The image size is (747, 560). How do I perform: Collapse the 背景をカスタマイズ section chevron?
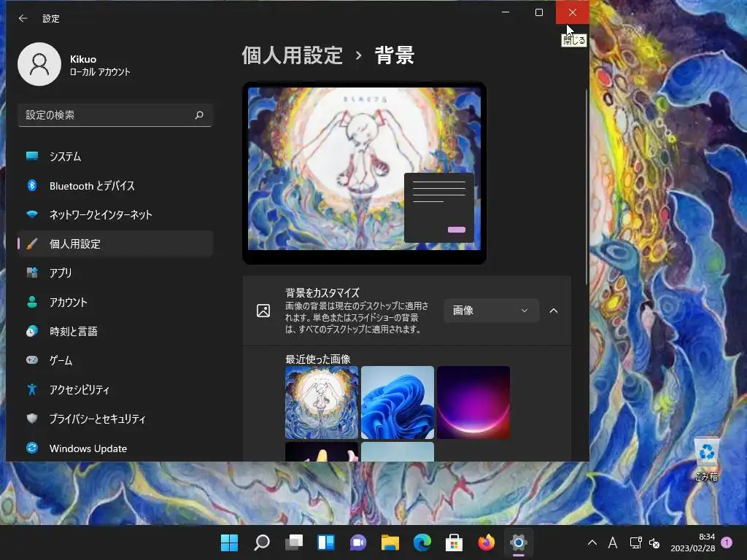point(554,311)
